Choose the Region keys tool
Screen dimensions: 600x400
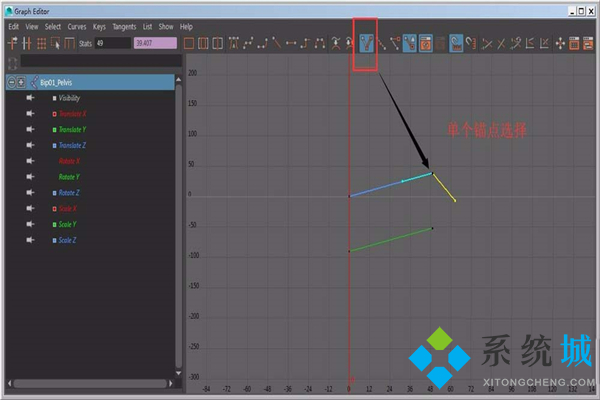point(55,43)
